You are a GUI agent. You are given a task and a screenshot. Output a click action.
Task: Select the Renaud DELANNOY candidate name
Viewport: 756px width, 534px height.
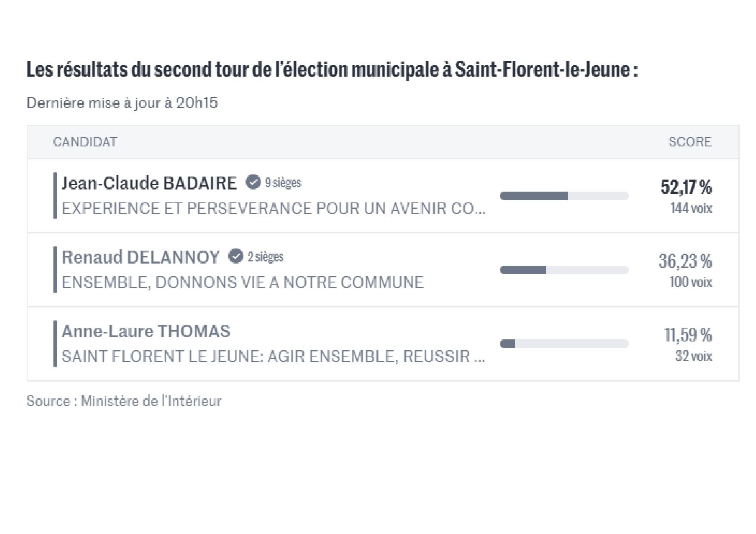(140, 257)
